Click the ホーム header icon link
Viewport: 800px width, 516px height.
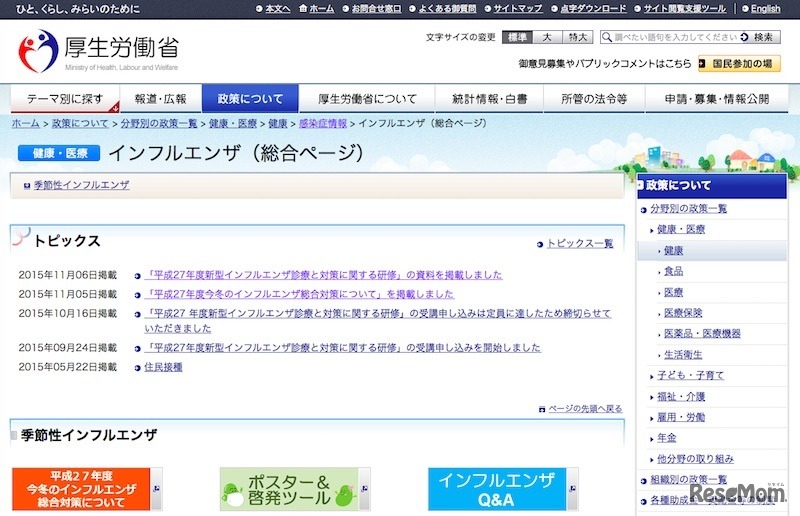click(x=320, y=9)
